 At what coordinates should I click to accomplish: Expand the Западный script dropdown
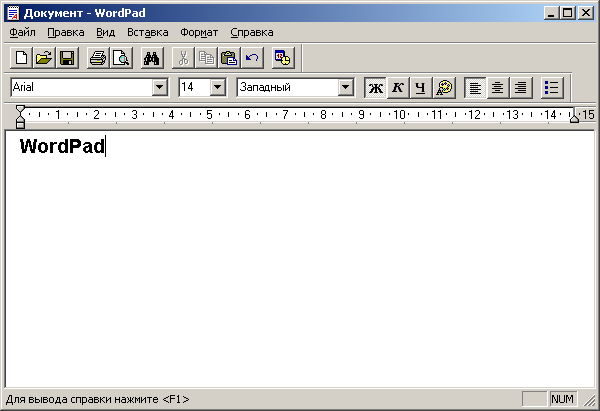click(345, 87)
